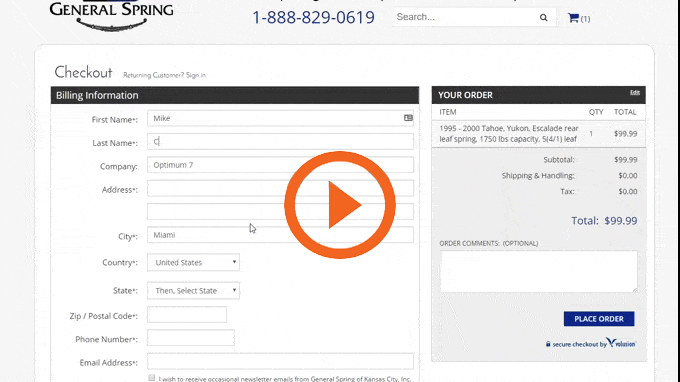
Task: Click the First Name field
Action: 280,118
